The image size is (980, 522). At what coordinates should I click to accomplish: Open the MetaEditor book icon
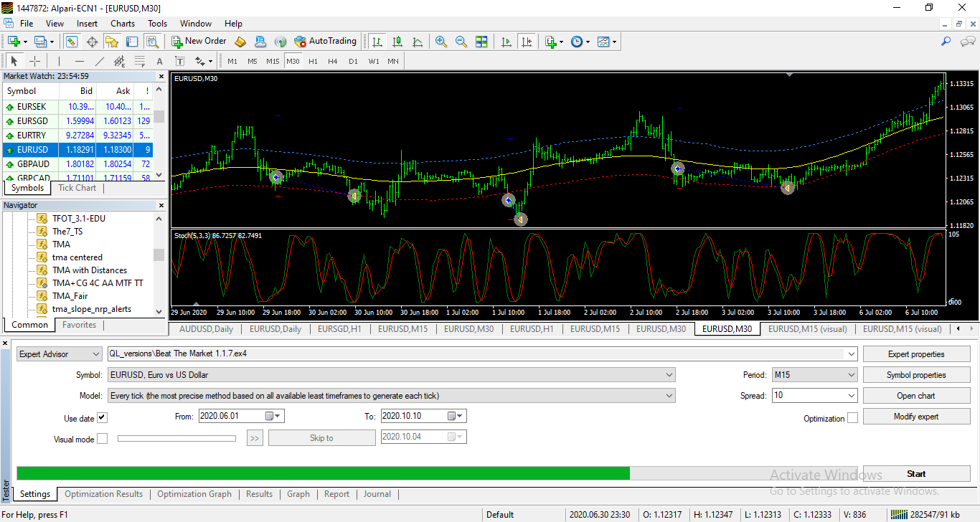[240, 42]
